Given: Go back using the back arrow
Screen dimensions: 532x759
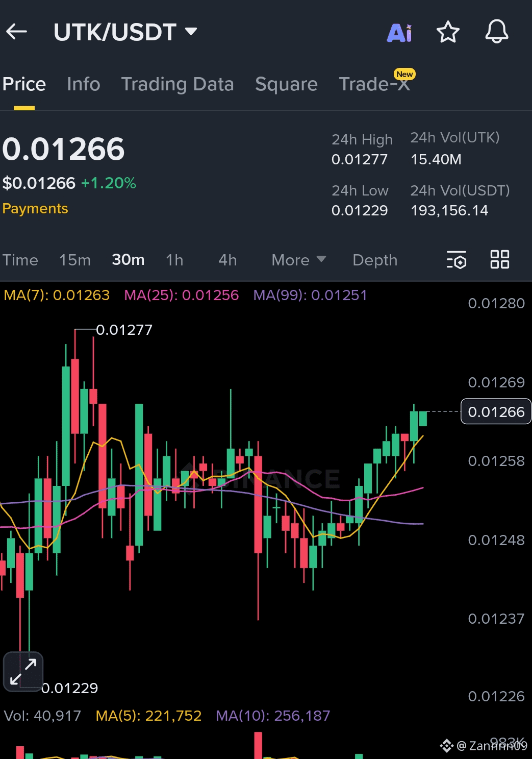Looking at the screenshot, I should tap(17, 32).
